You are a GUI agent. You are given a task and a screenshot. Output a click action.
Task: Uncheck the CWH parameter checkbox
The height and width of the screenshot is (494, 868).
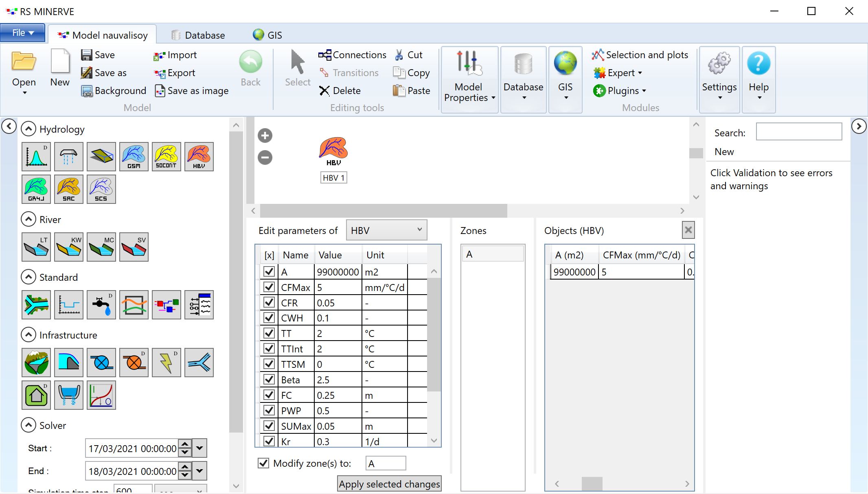tap(269, 318)
